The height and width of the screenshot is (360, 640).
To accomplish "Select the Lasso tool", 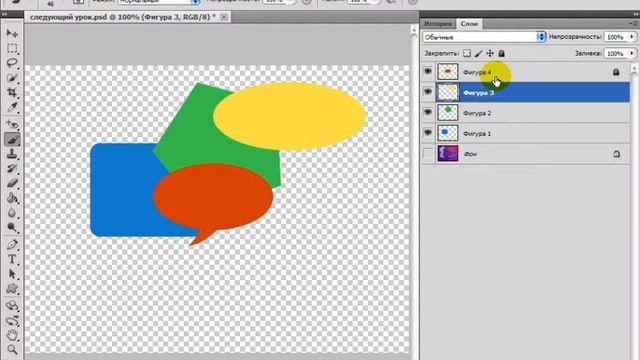I will click(x=12, y=63).
